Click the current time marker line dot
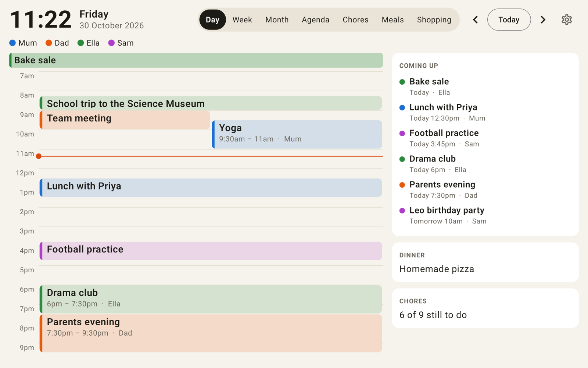This screenshot has width=588, height=368. click(39, 156)
